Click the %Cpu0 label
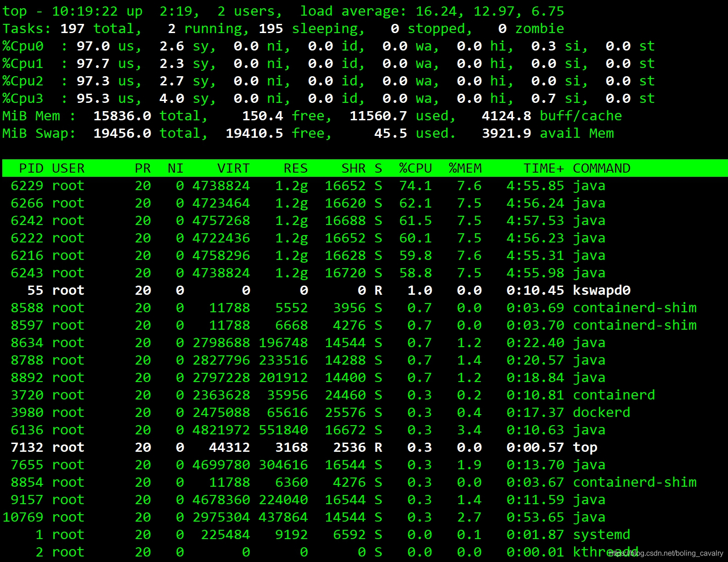728x562 pixels. [23, 46]
